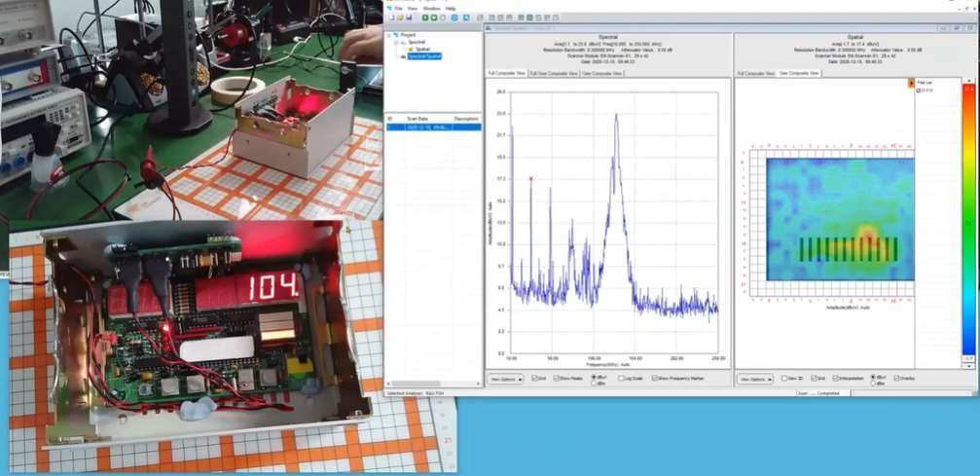Toggle Show Frequency Marker checkbox
The image size is (980, 476).
click(x=655, y=379)
